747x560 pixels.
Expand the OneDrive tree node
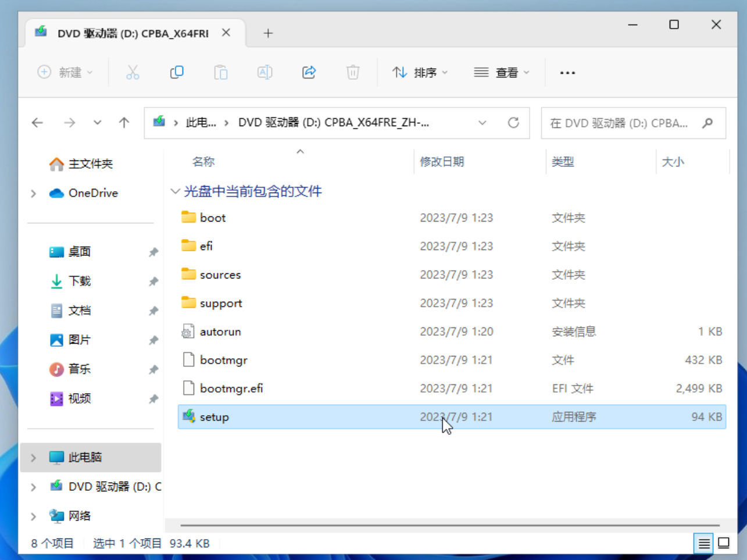[x=34, y=194]
